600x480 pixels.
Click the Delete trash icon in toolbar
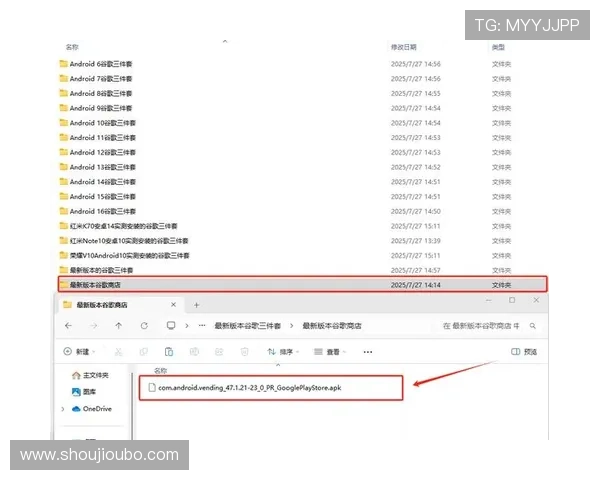click(x=245, y=352)
